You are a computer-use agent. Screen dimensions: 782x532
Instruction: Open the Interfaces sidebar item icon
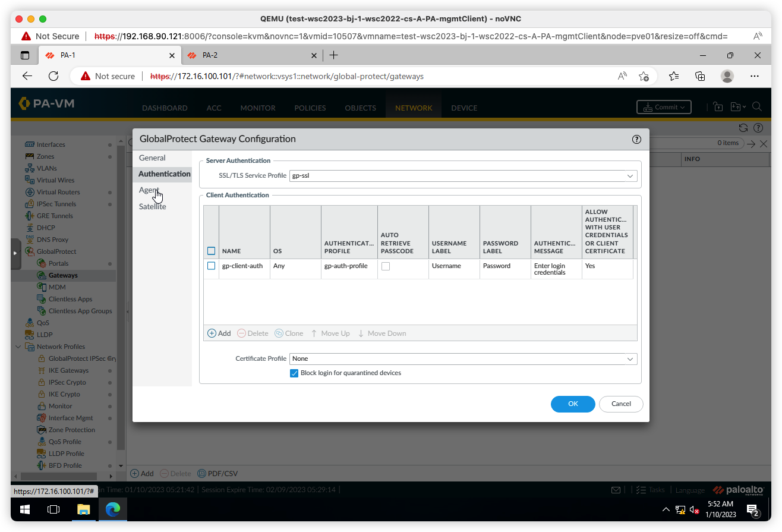point(30,144)
